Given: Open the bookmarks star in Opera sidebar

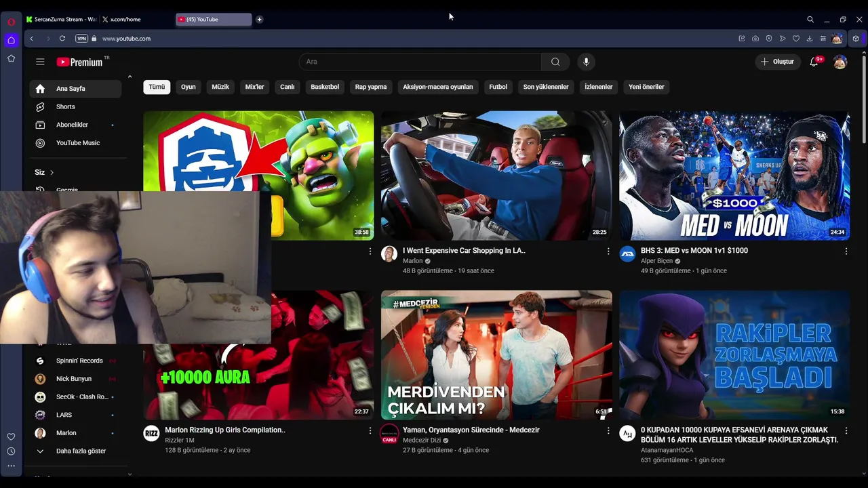Looking at the screenshot, I should point(11,58).
